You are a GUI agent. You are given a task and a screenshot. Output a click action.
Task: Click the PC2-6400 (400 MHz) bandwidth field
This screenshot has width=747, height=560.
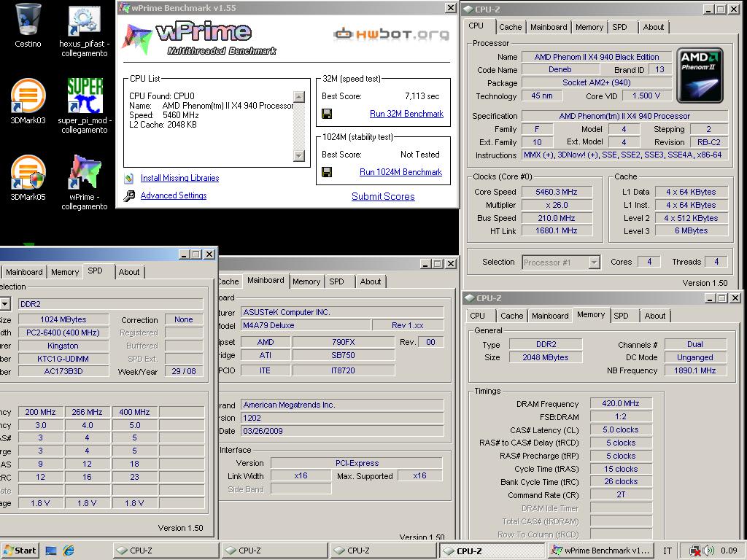point(63,332)
